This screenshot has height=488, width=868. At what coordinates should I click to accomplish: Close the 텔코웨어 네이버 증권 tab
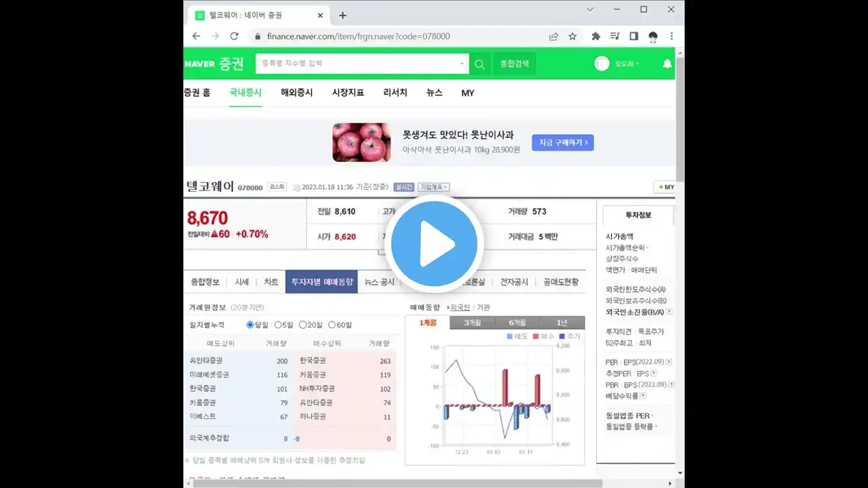321,15
